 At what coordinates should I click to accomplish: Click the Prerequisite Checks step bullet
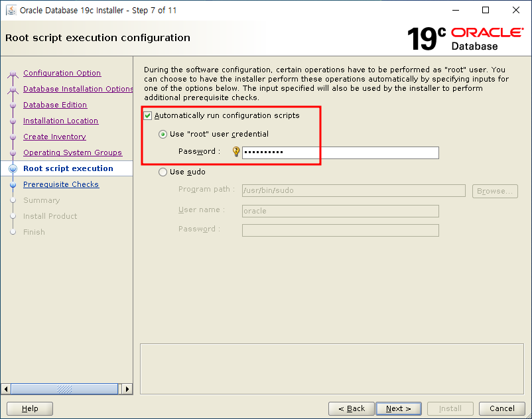pos(13,185)
